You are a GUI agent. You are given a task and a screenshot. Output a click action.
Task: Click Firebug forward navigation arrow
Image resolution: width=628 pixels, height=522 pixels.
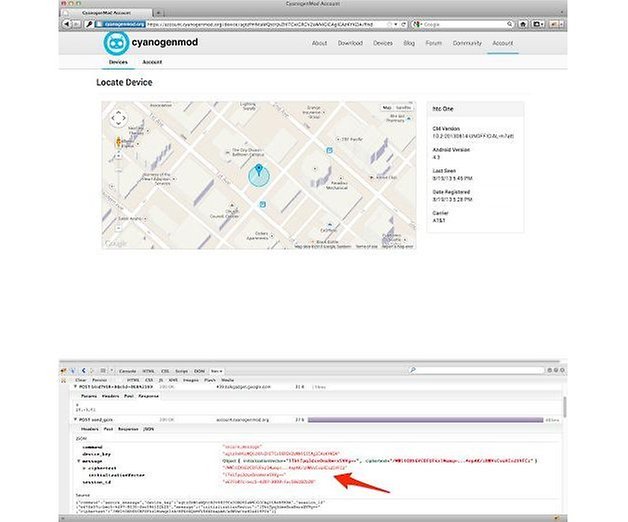click(x=92, y=371)
